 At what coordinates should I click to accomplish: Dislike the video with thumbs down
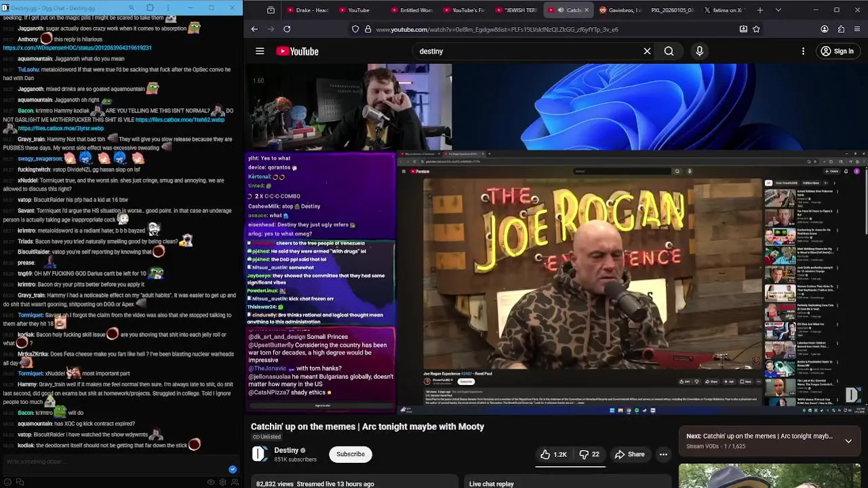tap(590, 454)
